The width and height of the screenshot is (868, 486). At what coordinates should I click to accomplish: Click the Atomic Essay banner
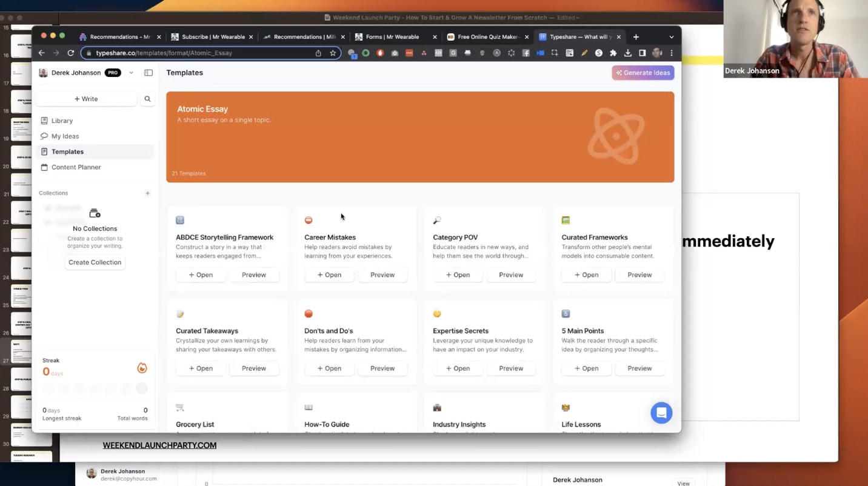(420, 137)
